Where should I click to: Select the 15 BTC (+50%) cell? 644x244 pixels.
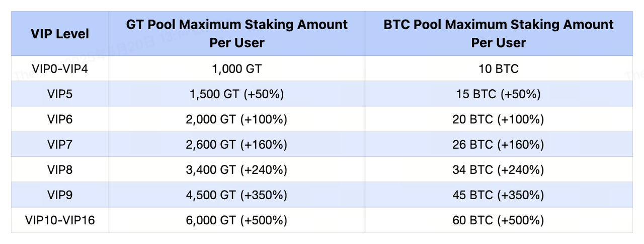pyautogui.click(x=498, y=94)
